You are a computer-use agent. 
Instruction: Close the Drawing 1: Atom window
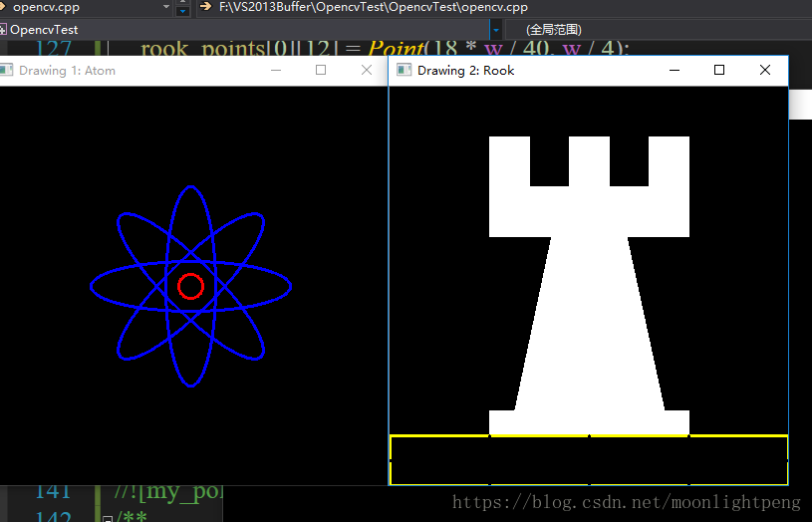[367, 70]
